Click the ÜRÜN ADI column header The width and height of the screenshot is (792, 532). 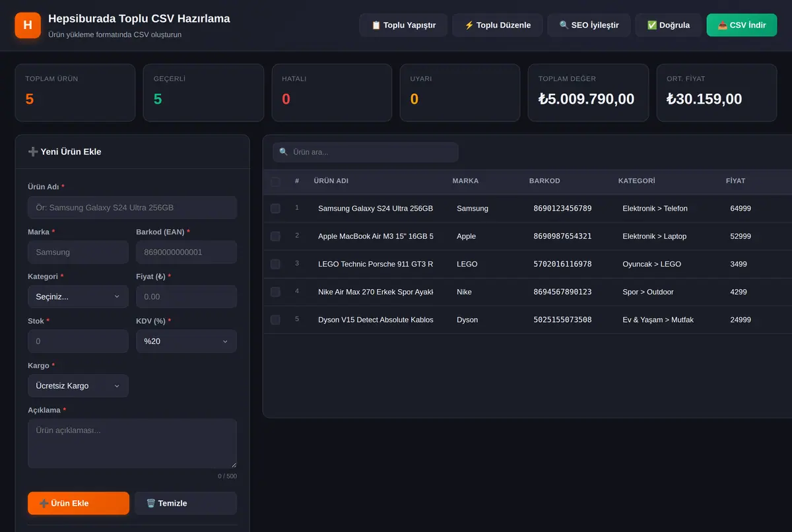coord(331,181)
